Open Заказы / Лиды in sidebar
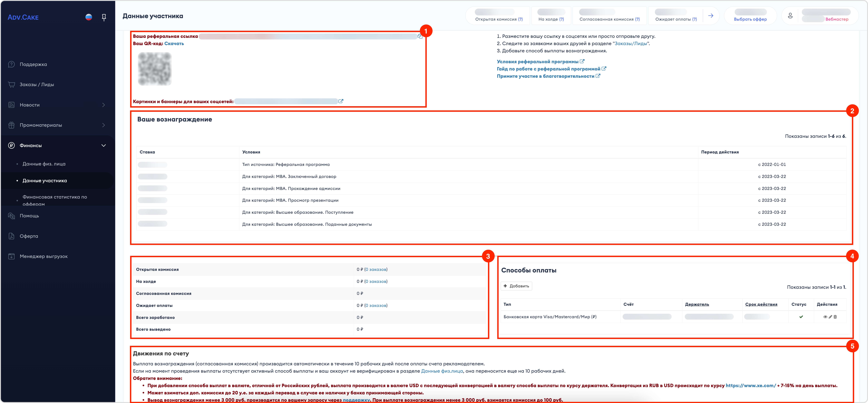The width and height of the screenshot is (868, 403). 37,85
